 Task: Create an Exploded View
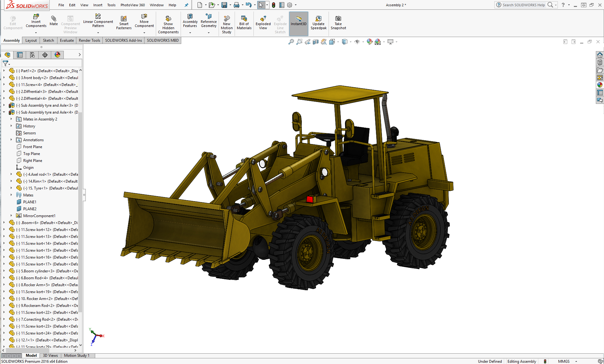pos(263,23)
